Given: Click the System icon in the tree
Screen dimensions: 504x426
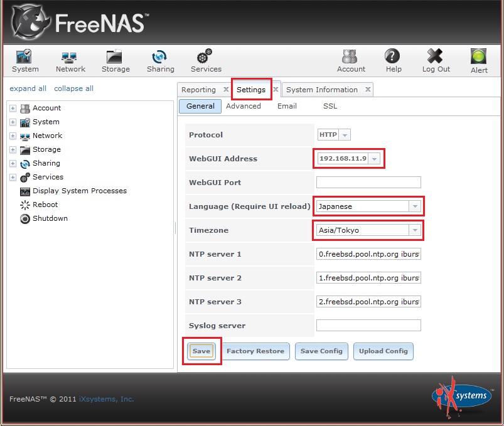Looking at the screenshot, I should (24, 122).
